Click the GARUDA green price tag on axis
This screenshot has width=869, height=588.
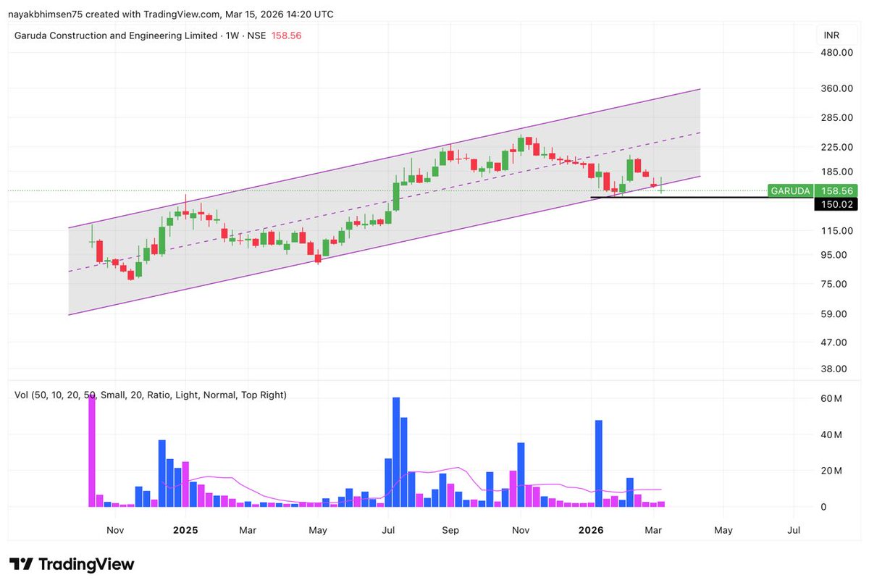tap(789, 190)
